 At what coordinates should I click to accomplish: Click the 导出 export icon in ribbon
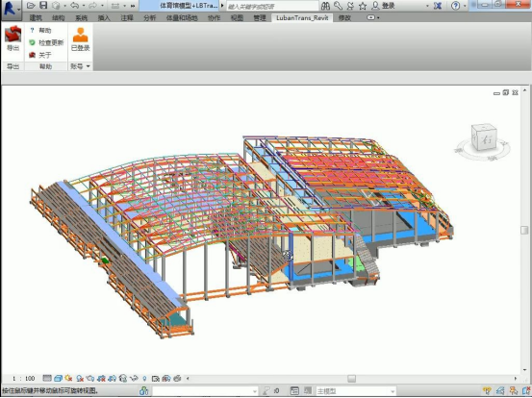point(13,35)
